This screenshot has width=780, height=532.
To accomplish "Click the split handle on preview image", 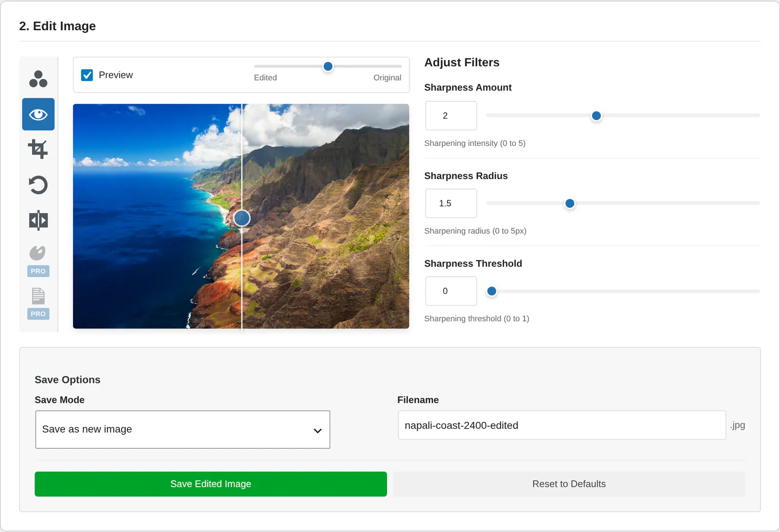I will [242, 218].
